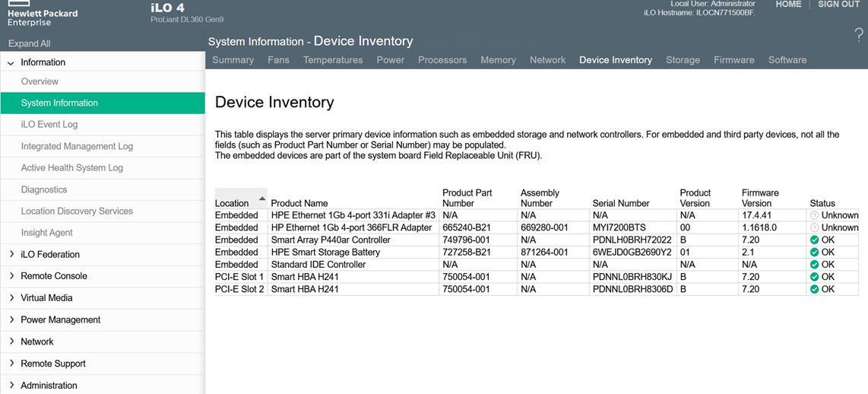This screenshot has width=868, height=394.
Task: Open the Temperatures tab
Action: (333, 60)
